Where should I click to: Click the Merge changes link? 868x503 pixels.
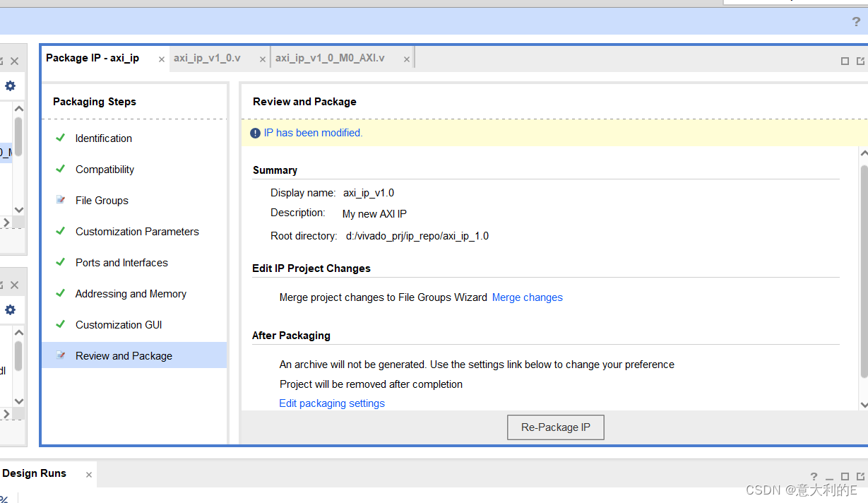coord(528,297)
